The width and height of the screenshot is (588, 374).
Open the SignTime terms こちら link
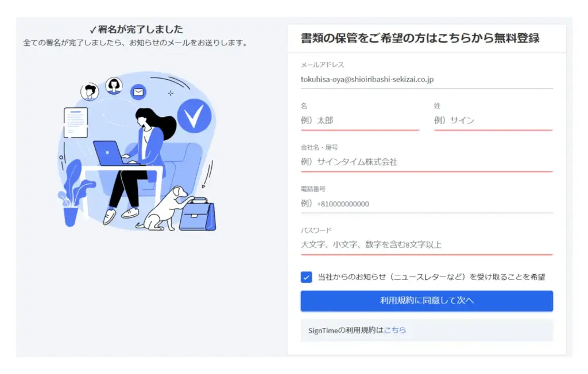point(395,330)
